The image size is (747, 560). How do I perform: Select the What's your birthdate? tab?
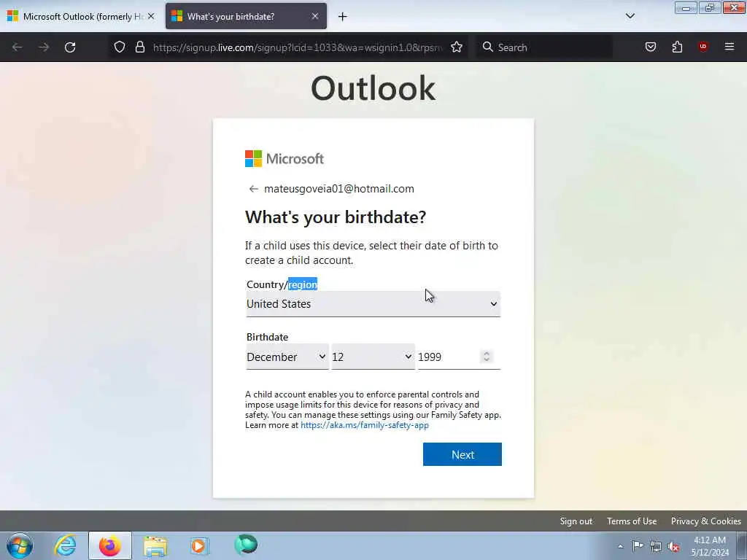[x=246, y=17]
